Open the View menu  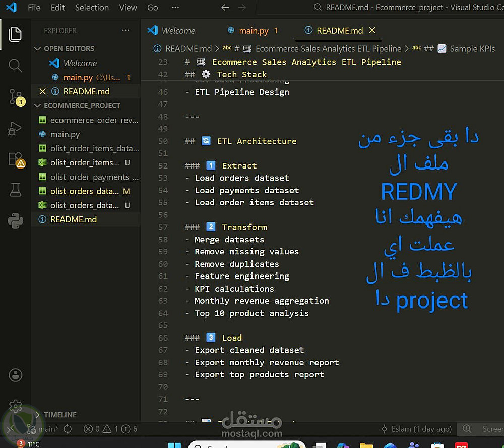[x=128, y=7]
